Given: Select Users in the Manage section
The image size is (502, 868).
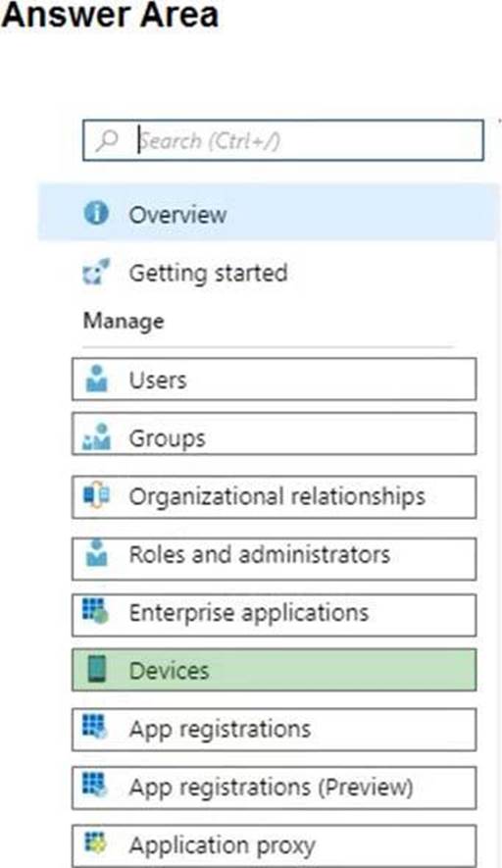Looking at the screenshot, I should click(274, 380).
